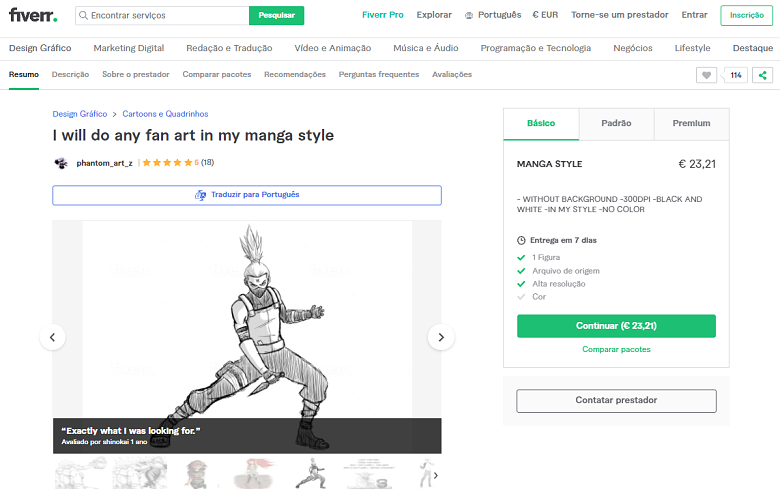Image resolution: width=780 pixels, height=498 pixels.
Task: Click phantom_art_z seller name
Action: 104,163
